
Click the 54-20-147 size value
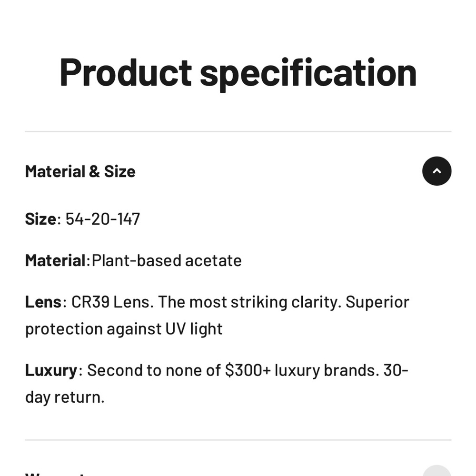coord(103,219)
